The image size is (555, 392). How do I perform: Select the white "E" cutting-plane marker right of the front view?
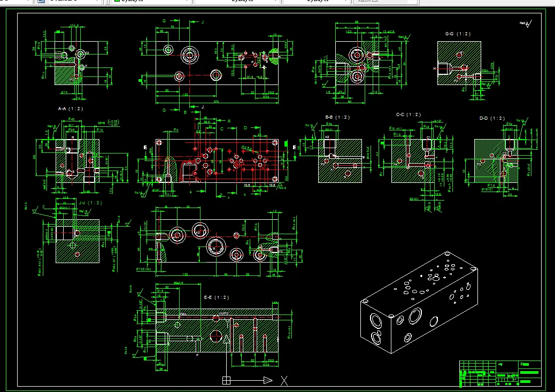294,147
